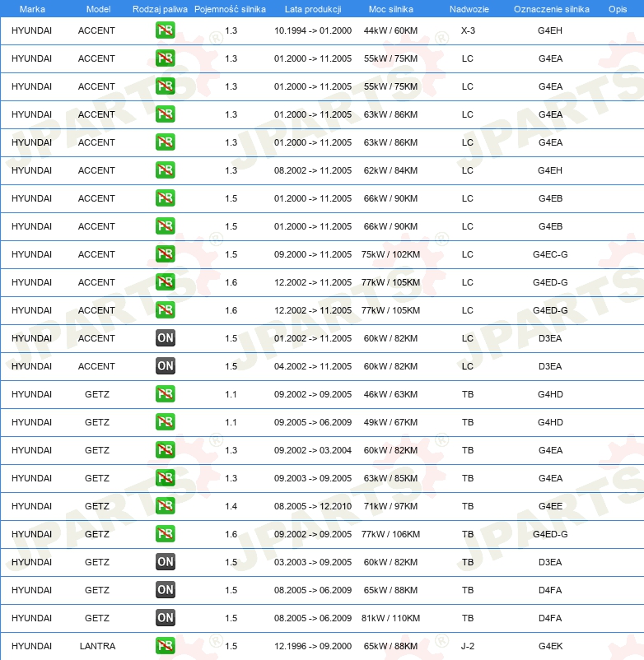Click petrol icon in GETZ 09.2002 -> 03.2004 row
Viewport: 644px width, 660px height.
165,450
